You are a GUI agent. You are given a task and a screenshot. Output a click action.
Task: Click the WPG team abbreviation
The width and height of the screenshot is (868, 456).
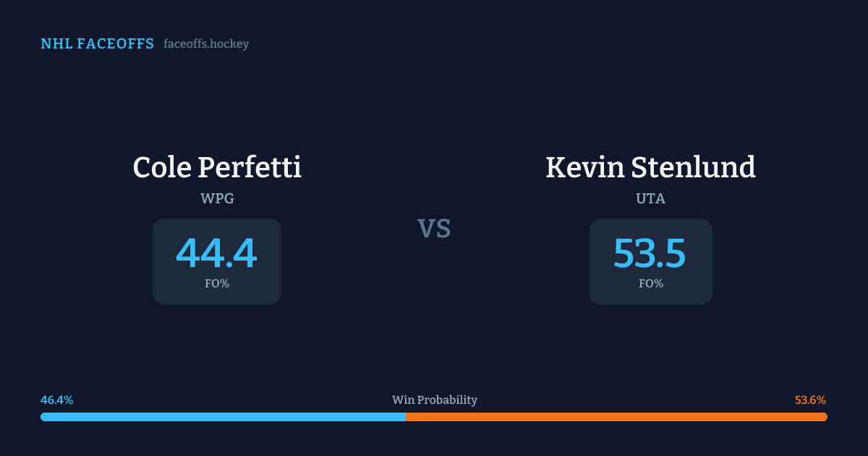point(217,198)
